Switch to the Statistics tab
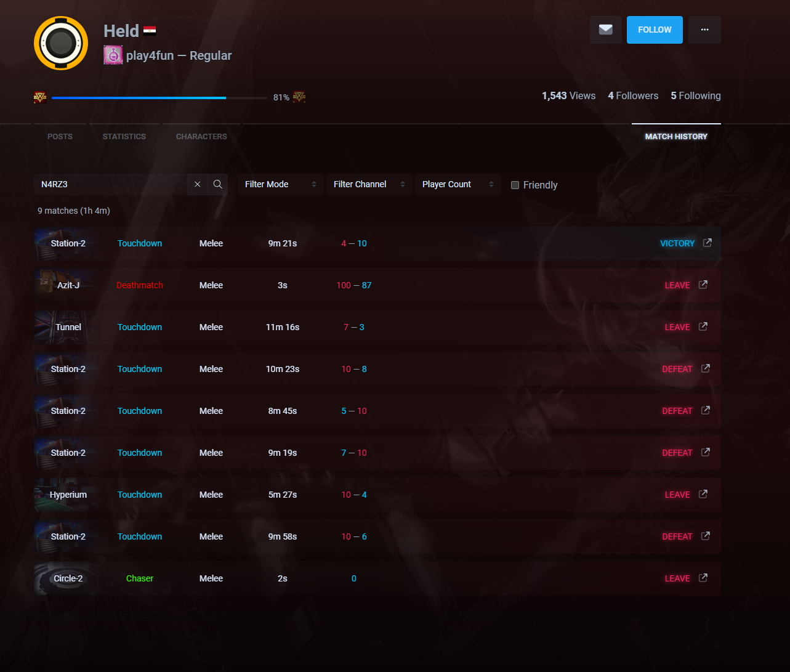The image size is (790, 672). [x=124, y=137]
